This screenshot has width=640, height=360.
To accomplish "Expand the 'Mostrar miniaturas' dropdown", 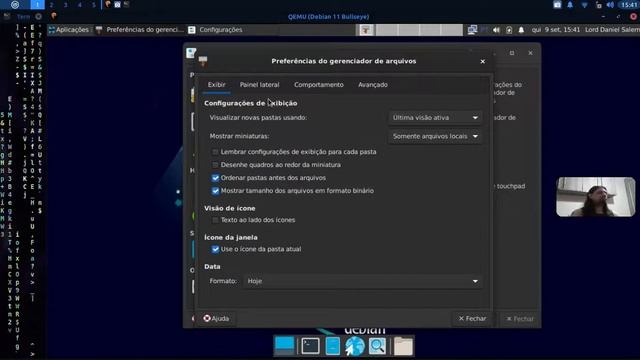I will 435,136.
